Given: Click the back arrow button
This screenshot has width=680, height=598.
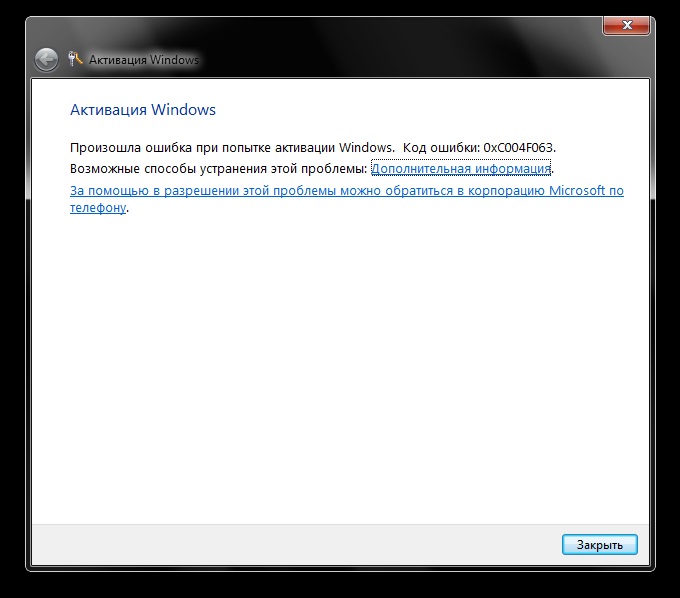Looking at the screenshot, I should [x=46, y=60].
